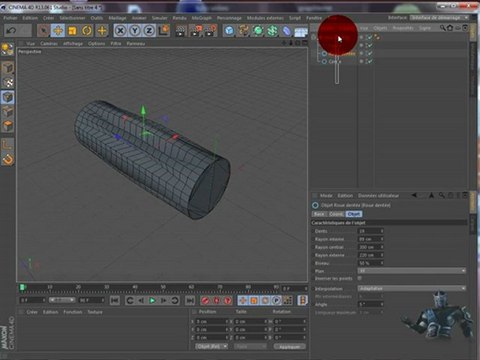
Task: Open the Outils menu
Action: [x=97, y=18]
